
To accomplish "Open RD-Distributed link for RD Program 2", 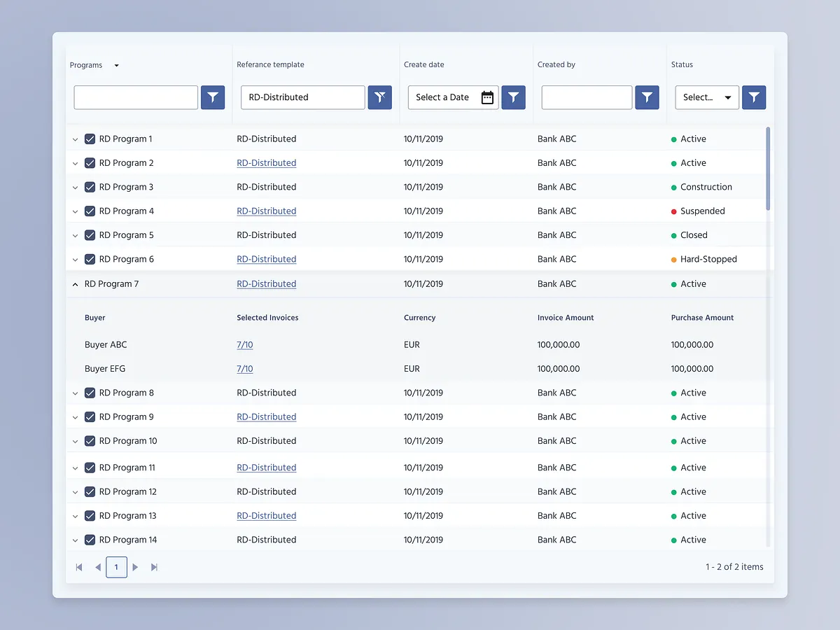I will click(x=266, y=163).
